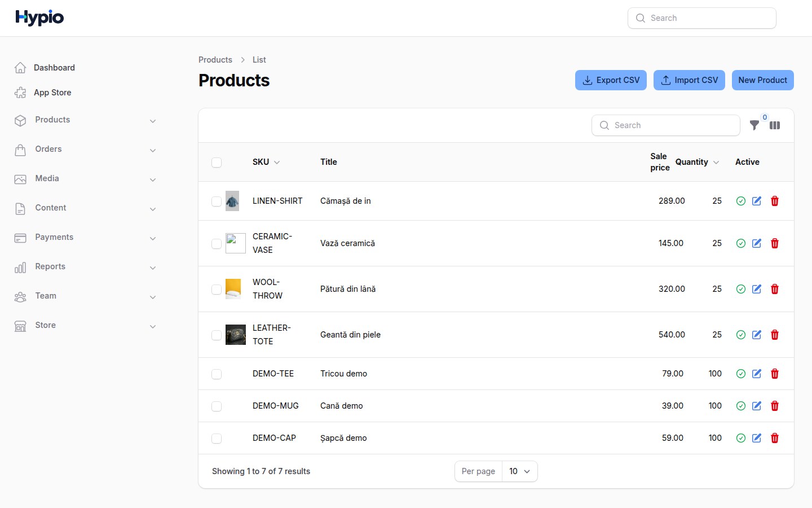Click the Hypio logo

tap(39, 18)
